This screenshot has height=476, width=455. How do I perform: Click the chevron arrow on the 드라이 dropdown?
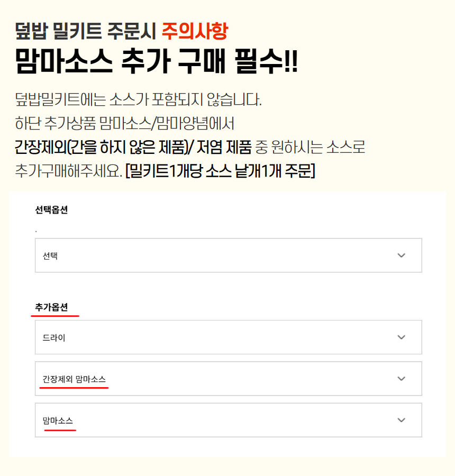401,337
